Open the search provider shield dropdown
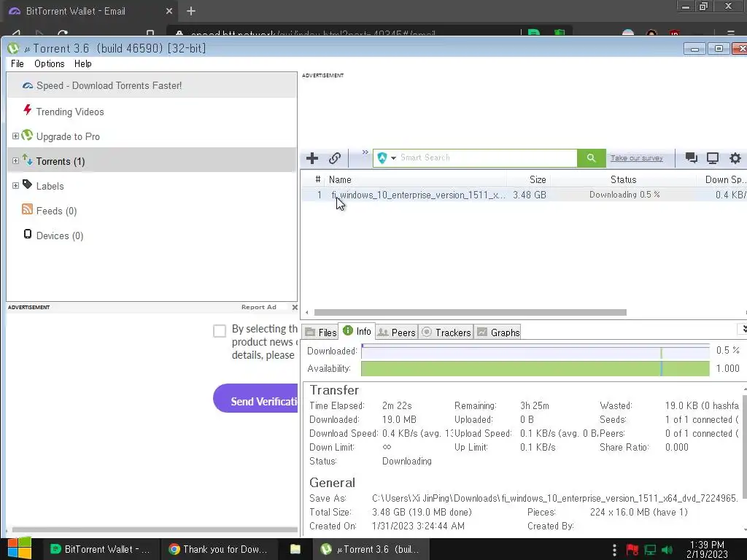 pyautogui.click(x=387, y=158)
